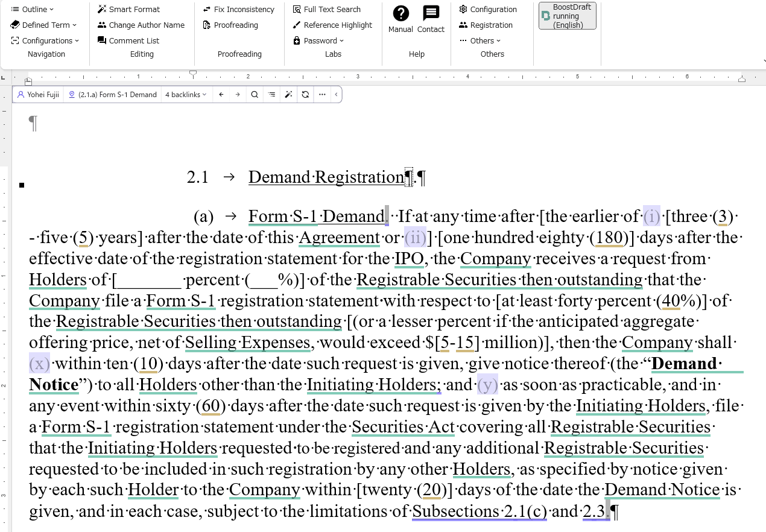Click the tab stop marker on the ruler

tap(193, 74)
